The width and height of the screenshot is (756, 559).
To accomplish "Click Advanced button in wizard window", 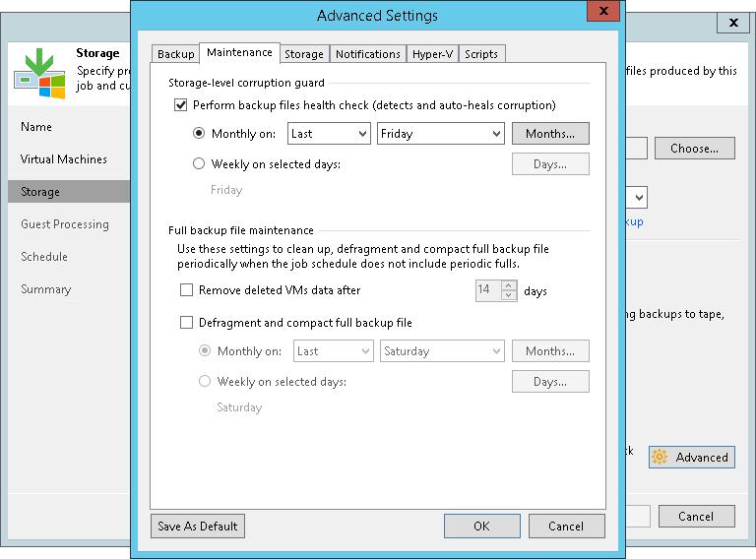I will coord(692,457).
